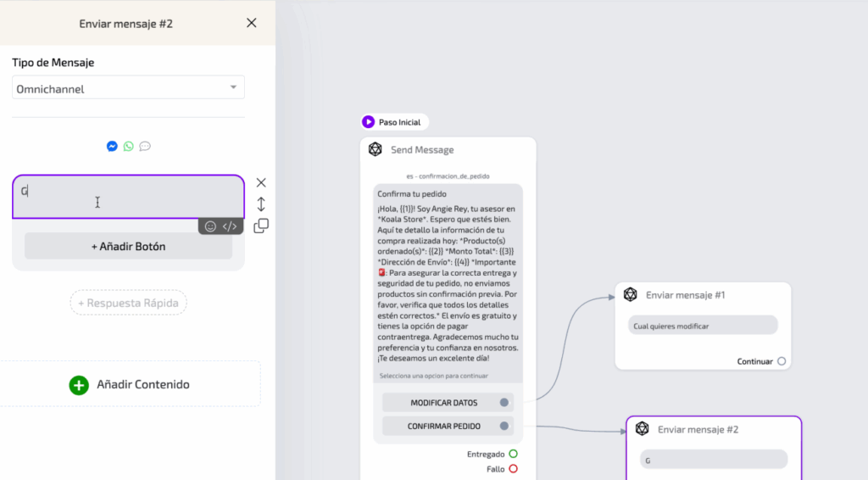Open the Tipo de Mensaje Omnichannel dropdown
The image size is (868, 480).
coord(128,87)
